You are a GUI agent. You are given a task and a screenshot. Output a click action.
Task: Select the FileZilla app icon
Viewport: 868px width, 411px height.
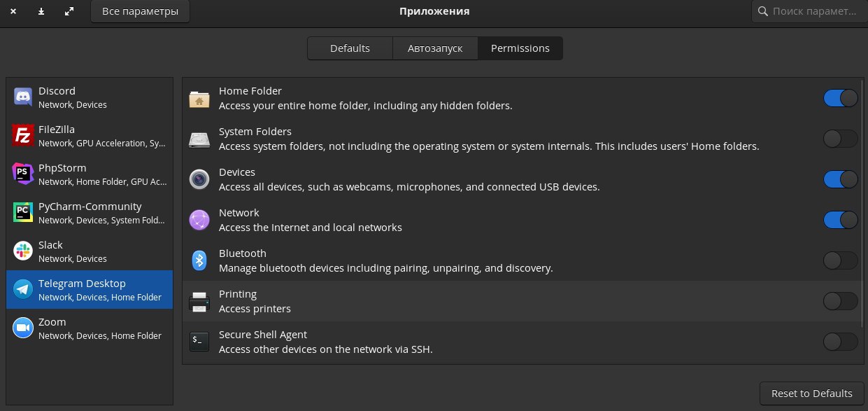point(23,136)
